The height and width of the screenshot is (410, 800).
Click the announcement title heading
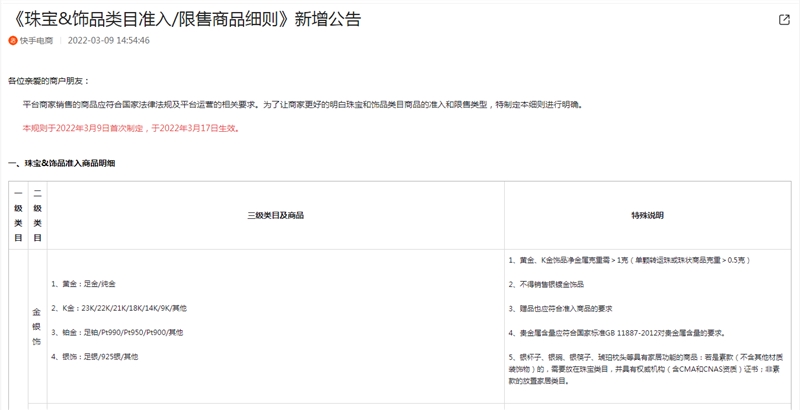coord(183,19)
